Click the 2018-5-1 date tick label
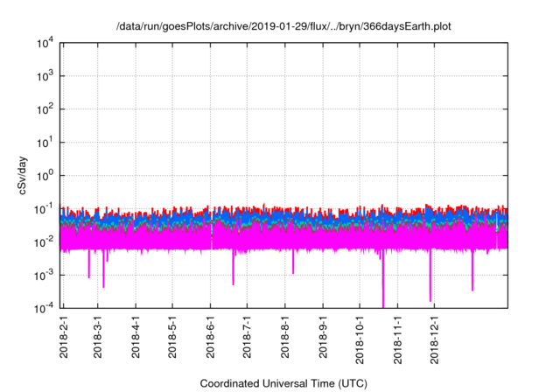560x392 pixels. coord(173,339)
